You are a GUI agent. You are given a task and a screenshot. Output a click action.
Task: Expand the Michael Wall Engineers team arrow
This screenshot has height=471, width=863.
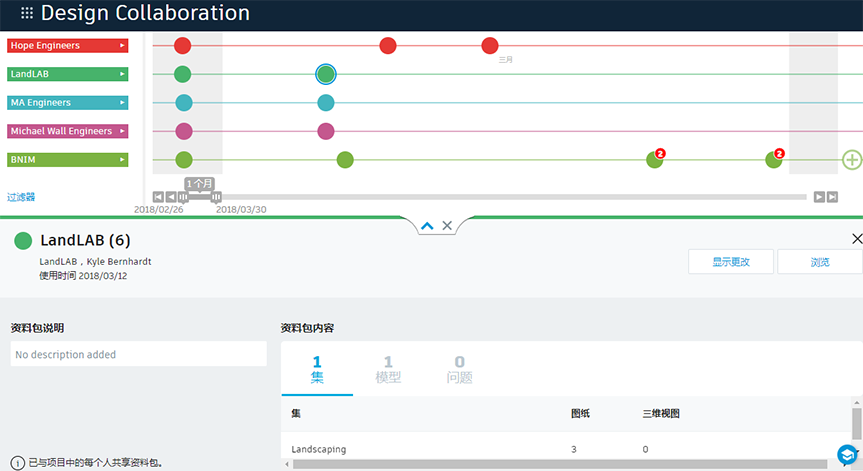coord(122,131)
